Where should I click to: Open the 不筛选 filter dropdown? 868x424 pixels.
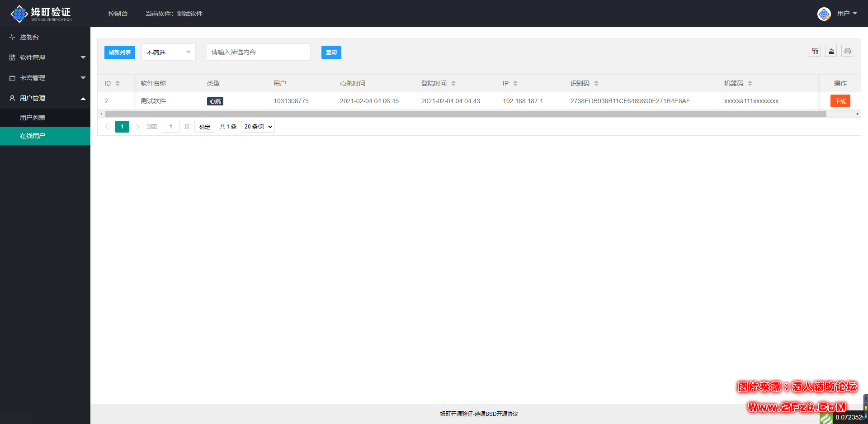click(168, 52)
